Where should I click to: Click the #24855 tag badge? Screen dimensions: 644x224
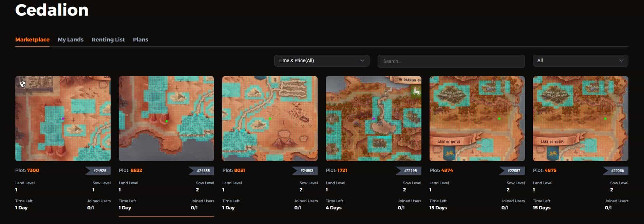202,171
